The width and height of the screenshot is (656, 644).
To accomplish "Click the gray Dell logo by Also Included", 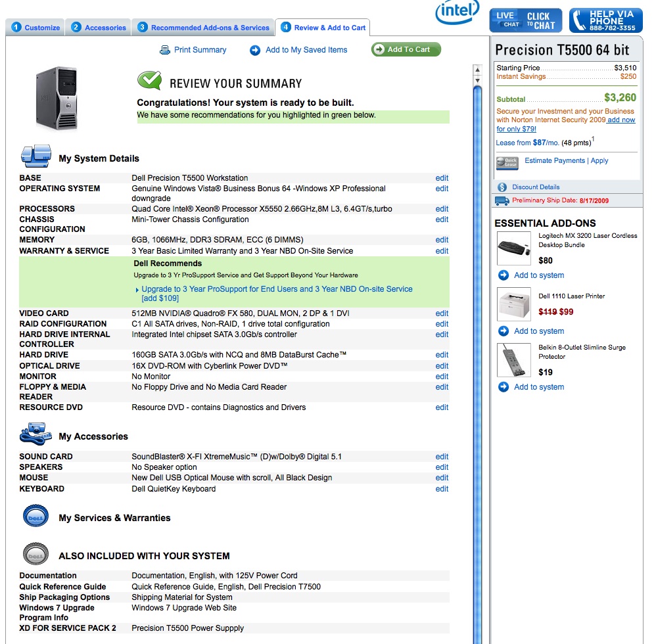I will [x=35, y=554].
